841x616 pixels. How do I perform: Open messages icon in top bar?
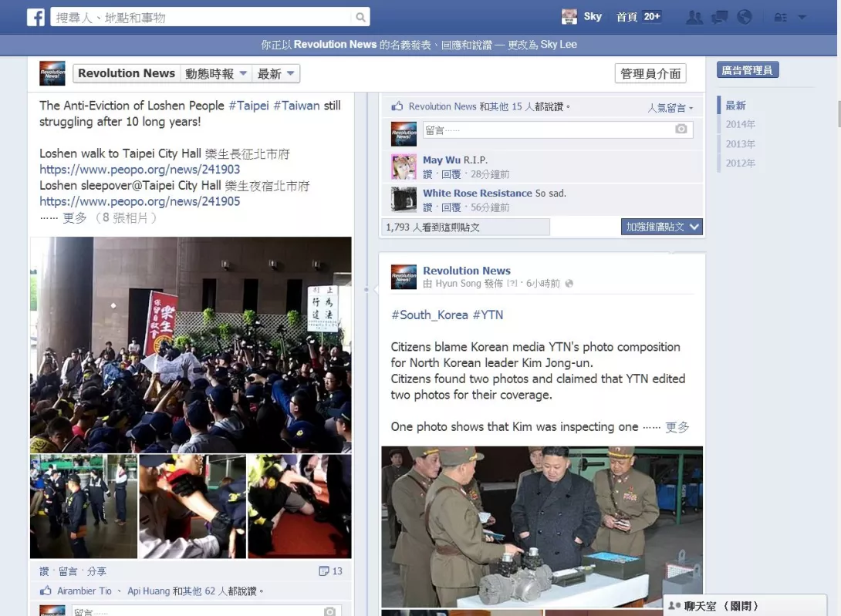pos(719,17)
